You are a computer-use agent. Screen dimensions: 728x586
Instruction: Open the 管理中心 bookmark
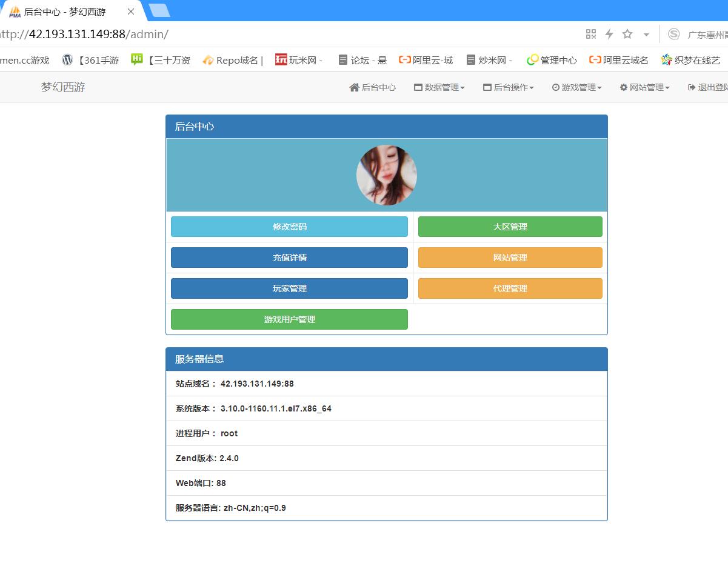pos(552,60)
